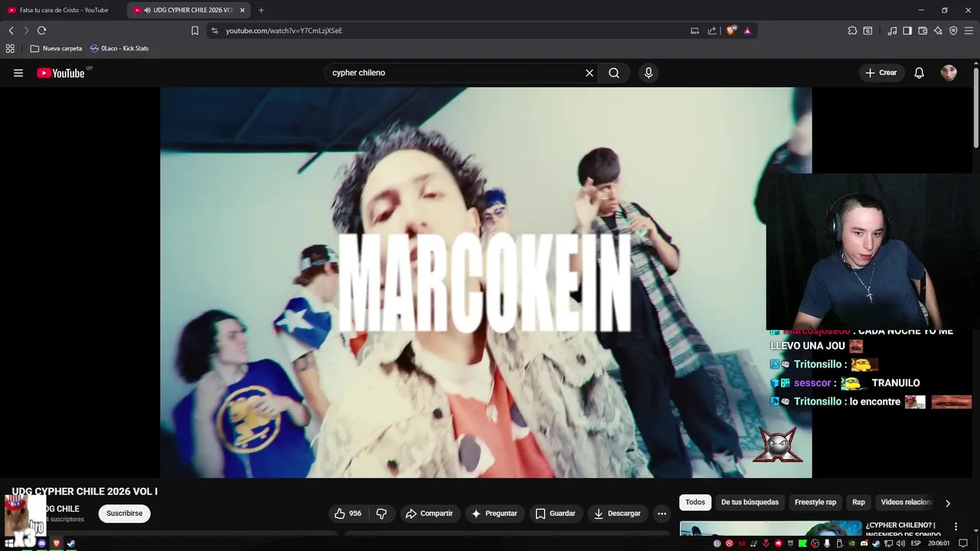Screen dimensions: 980x551
Task: Open the YouTube notifications bell
Action: [920, 73]
